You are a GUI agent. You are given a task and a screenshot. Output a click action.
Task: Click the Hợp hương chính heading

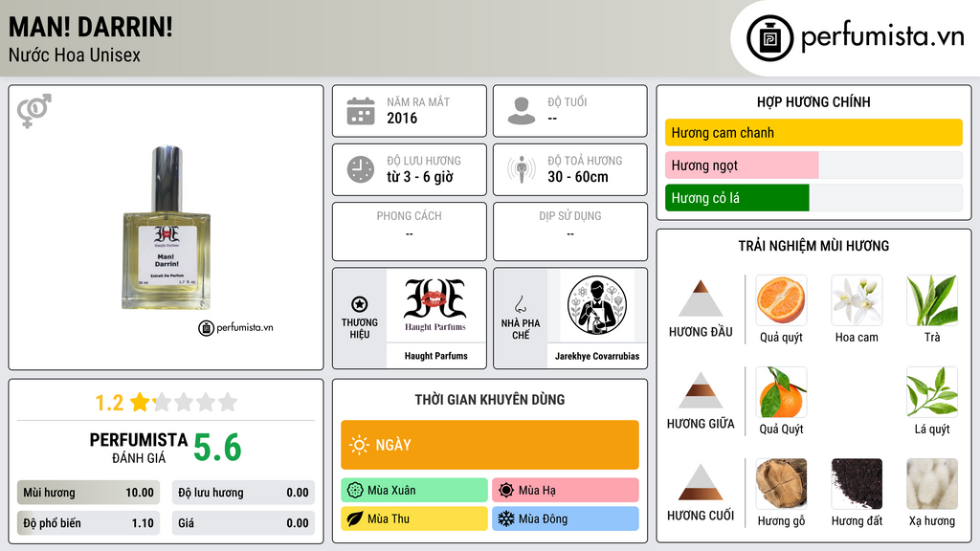(x=813, y=101)
